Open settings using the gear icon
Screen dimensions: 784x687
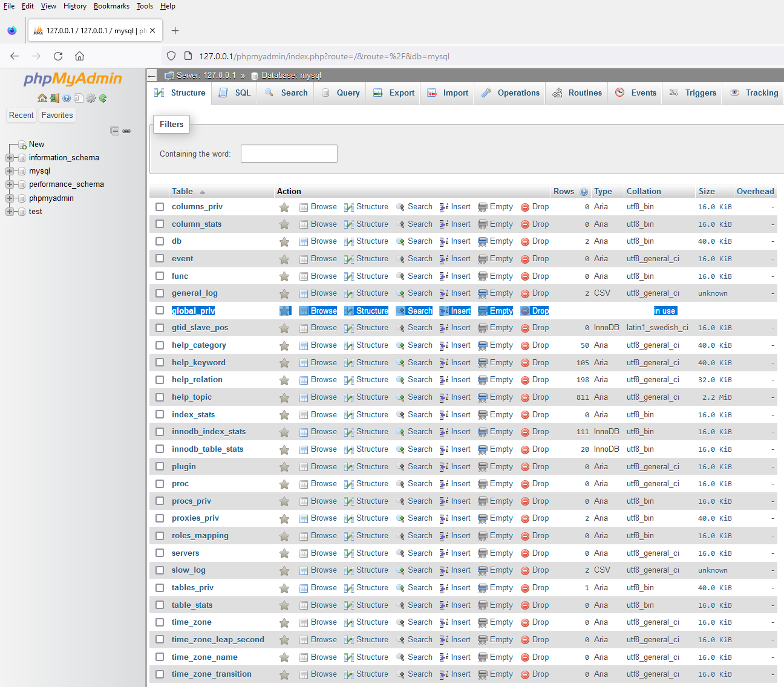click(91, 98)
